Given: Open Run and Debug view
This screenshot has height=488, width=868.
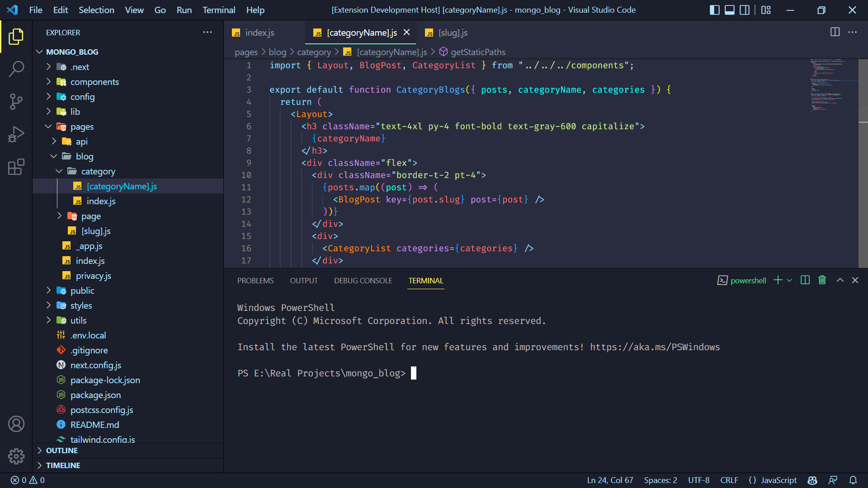Looking at the screenshot, I should (16, 134).
